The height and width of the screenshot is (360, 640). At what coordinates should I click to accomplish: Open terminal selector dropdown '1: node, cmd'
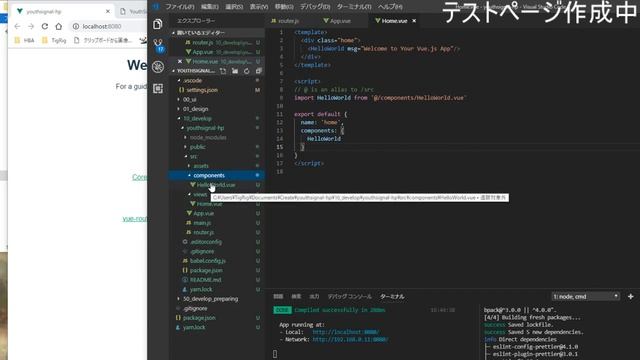pyautogui.click(x=585, y=296)
